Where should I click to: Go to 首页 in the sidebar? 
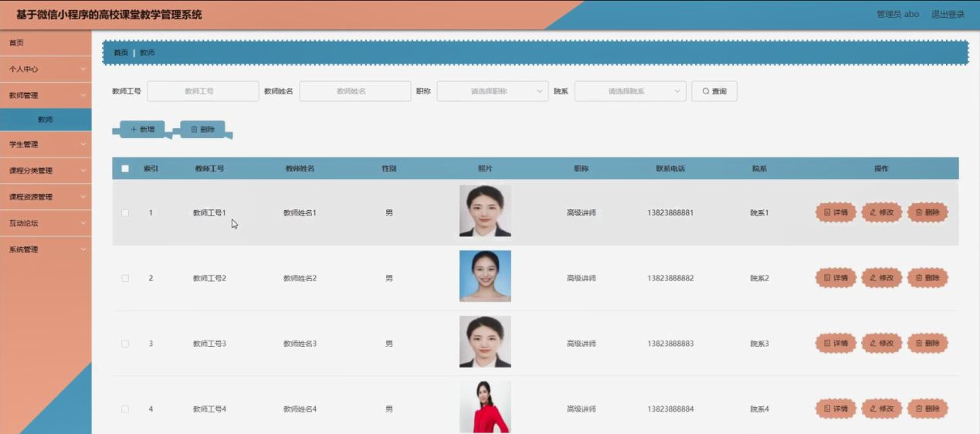(x=46, y=42)
